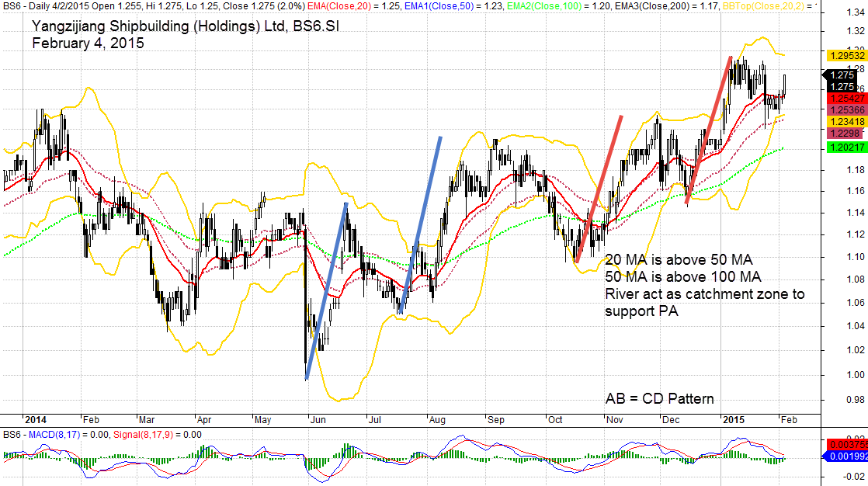
Task: Click the "20 MA is above 50 MA" note
Action: (x=679, y=259)
